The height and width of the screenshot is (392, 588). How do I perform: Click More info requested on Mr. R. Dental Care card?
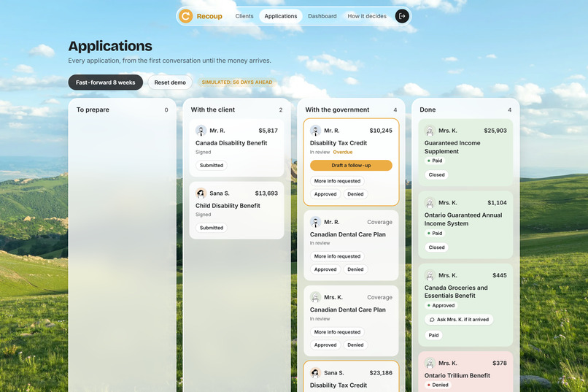(337, 256)
